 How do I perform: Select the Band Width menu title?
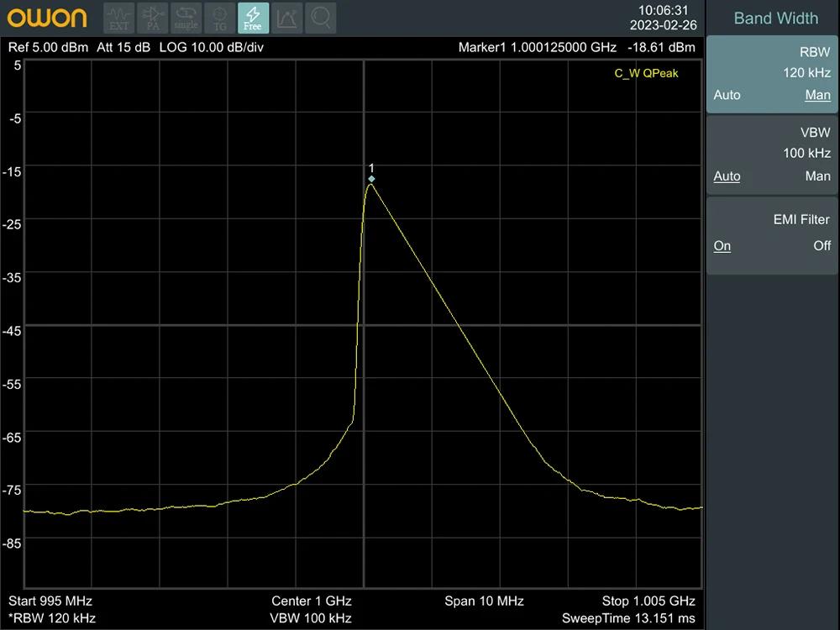tap(775, 18)
